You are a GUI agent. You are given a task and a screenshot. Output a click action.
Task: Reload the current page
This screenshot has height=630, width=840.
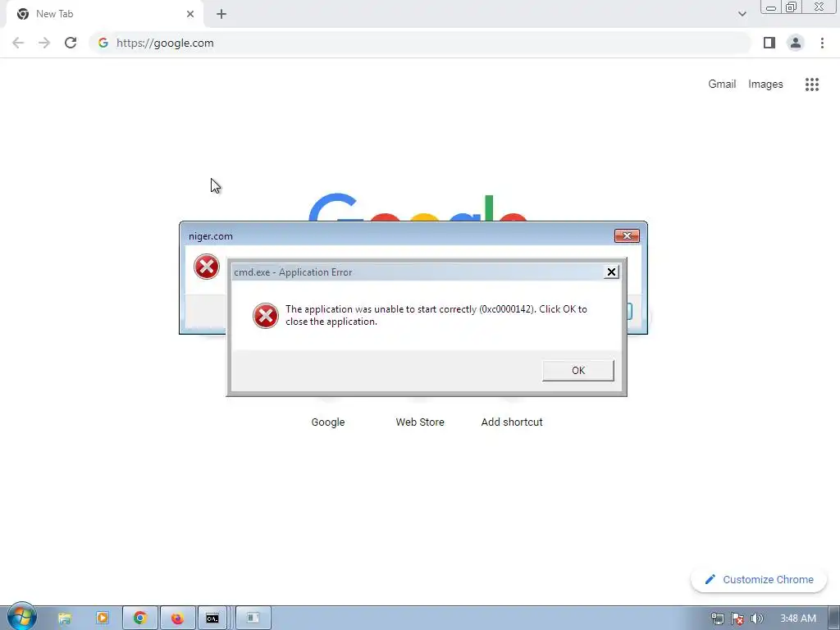[71, 43]
